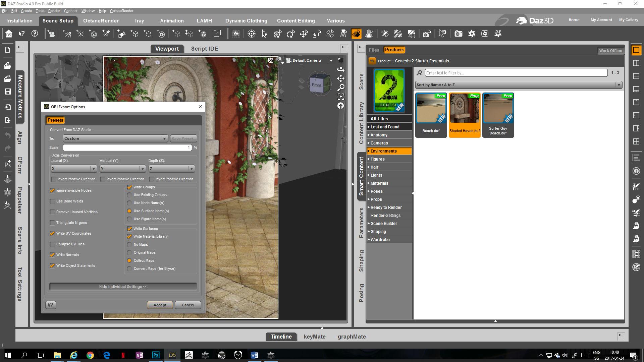The width and height of the screenshot is (644, 362).
Task: Click the product back arrow icon
Action: (x=372, y=61)
